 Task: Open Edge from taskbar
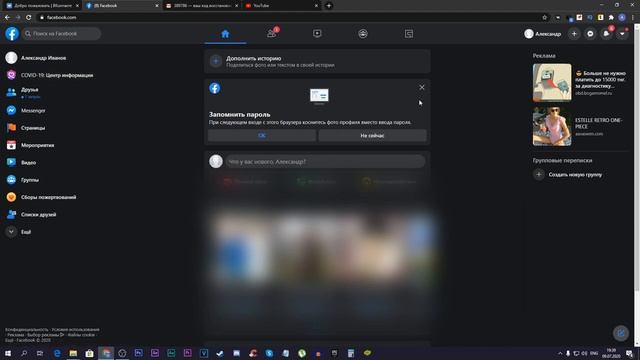pos(57,353)
